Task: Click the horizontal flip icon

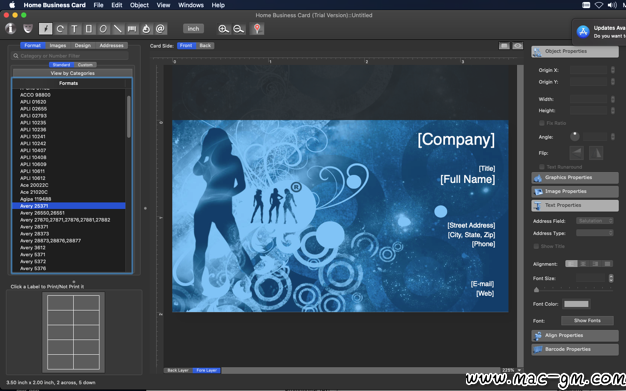Action: click(576, 153)
